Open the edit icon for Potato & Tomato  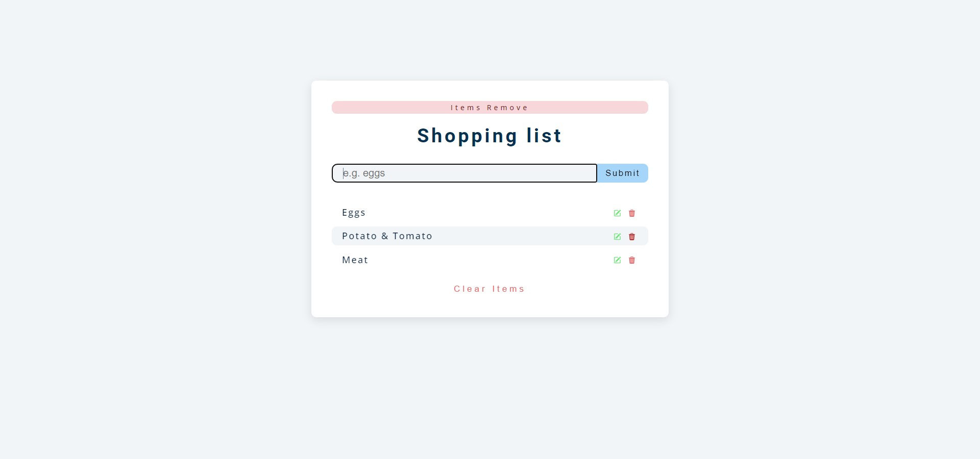pos(617,236)
